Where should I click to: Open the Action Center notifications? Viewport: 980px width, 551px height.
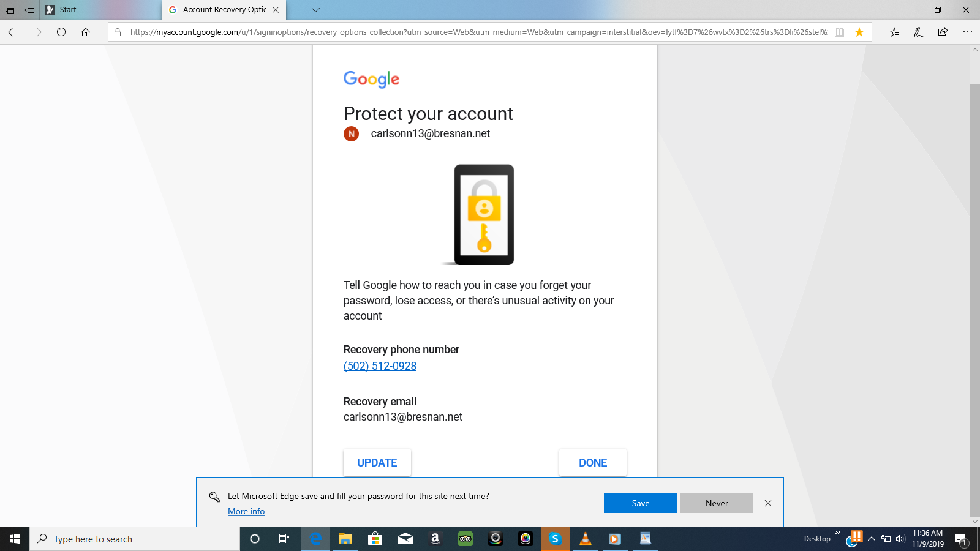pyautogui.click(x=960, y=539)
